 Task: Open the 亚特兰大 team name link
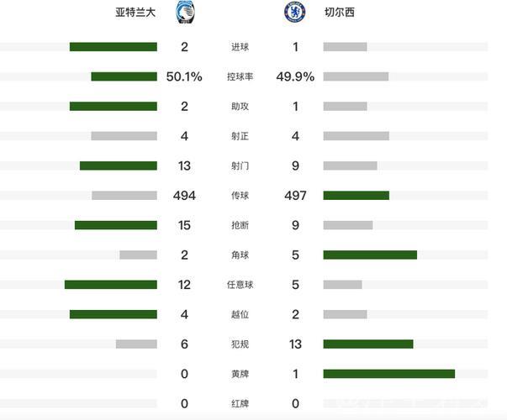[x=138, y=13]
